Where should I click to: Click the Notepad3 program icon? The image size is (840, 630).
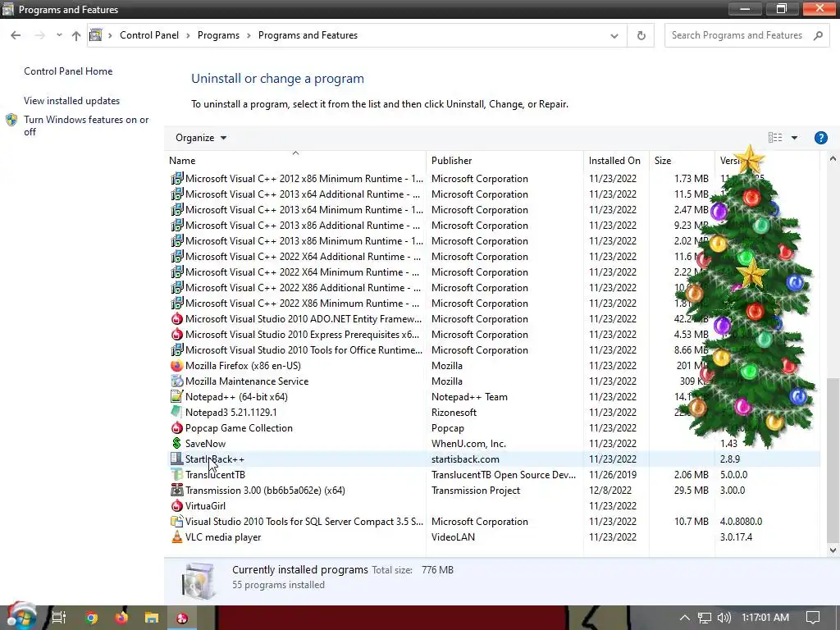tap(176, 413)
